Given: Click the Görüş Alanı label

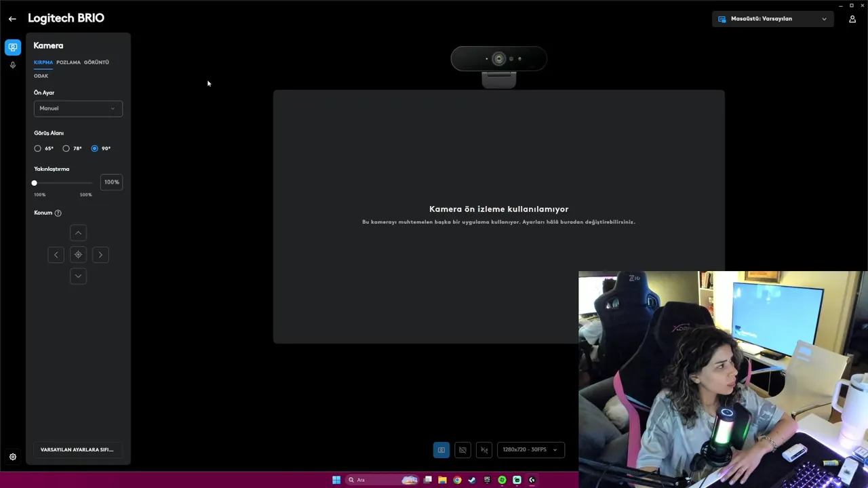Looking at the screenshot, I should pos(49,134).
